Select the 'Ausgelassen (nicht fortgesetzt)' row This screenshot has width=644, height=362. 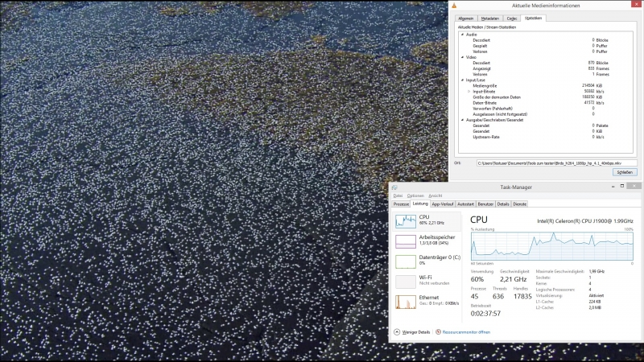coord(547,114)
